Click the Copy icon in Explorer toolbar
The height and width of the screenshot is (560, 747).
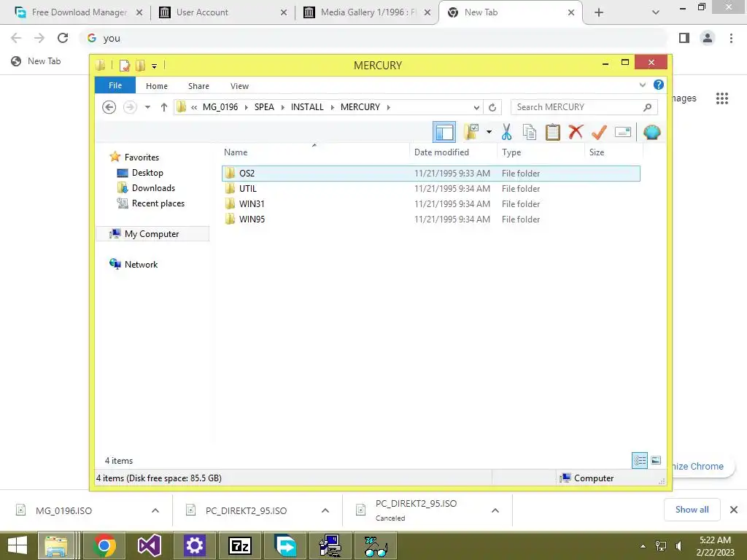[530, 132]
